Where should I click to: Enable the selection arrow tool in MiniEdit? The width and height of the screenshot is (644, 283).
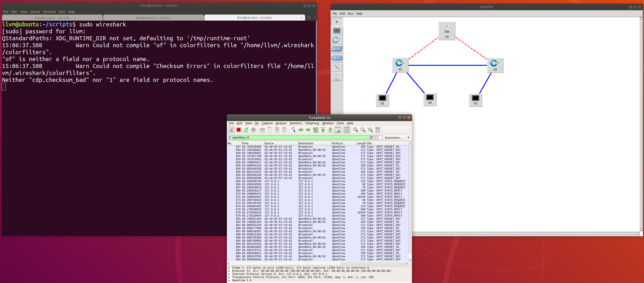[x=337, y=21]
